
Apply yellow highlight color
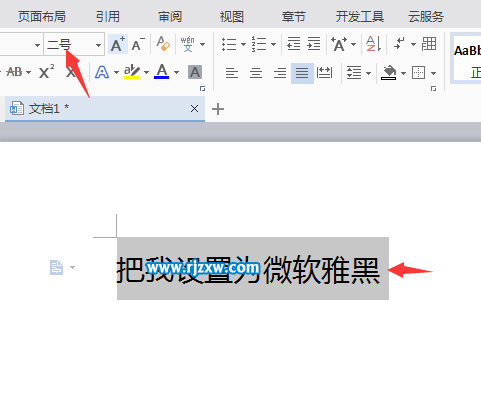132,72
